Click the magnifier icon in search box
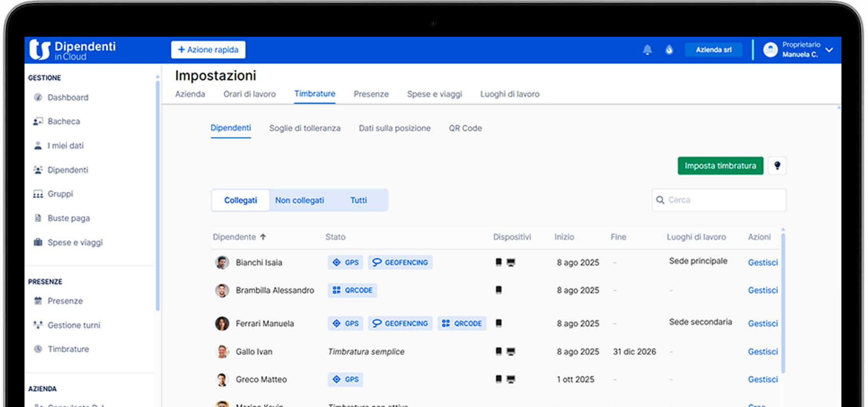The image size is (868, 407). pos(660,200)
